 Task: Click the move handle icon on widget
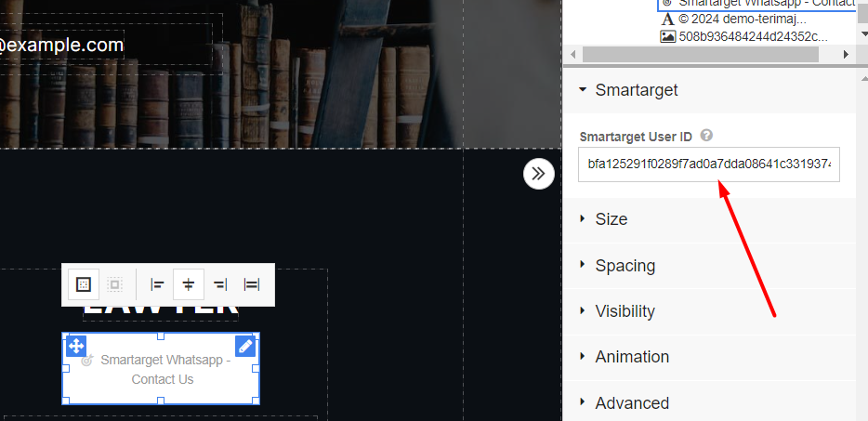[76, 347]
